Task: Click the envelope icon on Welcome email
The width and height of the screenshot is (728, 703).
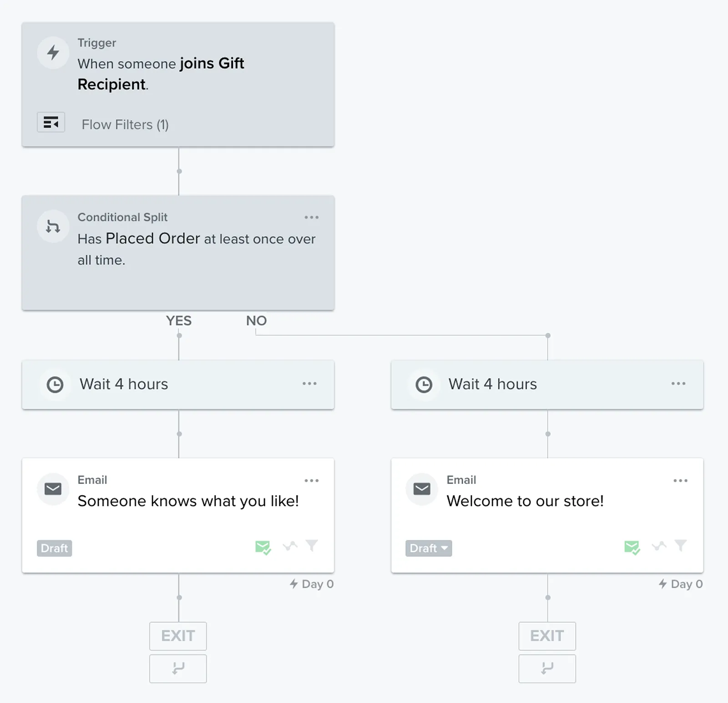Action: click(x=421, y=489)
